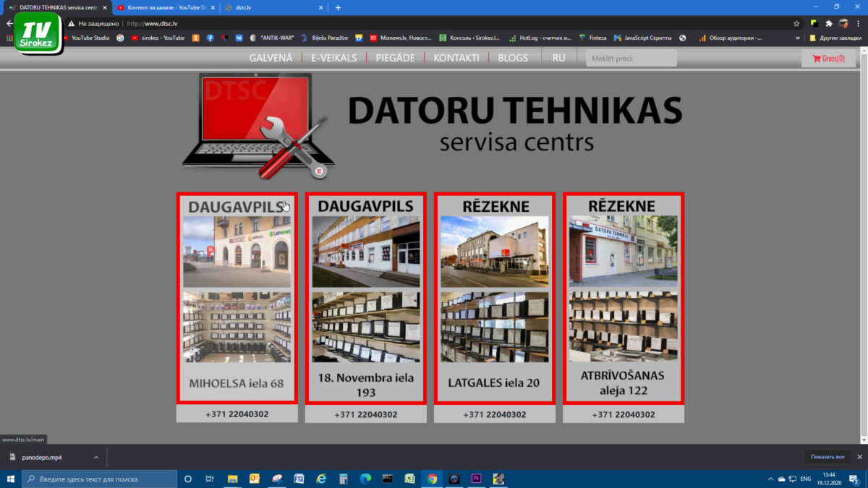Select the Daugavpils Mihoelsa iela 68 store card
Screen dimensions: 868x488
pos(237,298)
